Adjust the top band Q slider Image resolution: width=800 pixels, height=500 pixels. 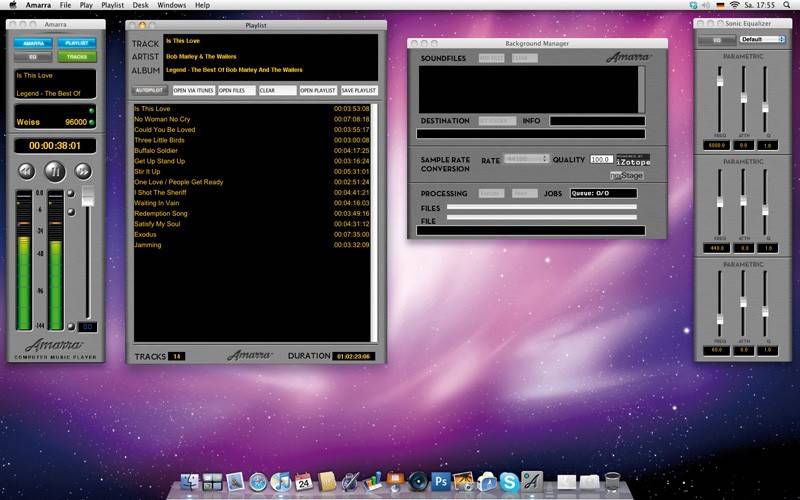765,107
